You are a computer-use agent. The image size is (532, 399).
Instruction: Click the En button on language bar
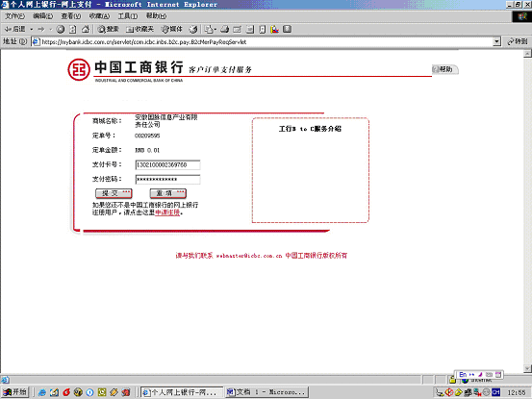pyautogui.click(x=463, y=375)
